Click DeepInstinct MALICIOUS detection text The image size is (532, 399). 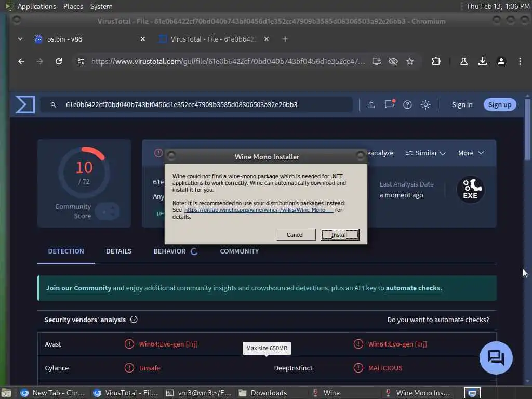pyautogui.click(x=385, y=368)
